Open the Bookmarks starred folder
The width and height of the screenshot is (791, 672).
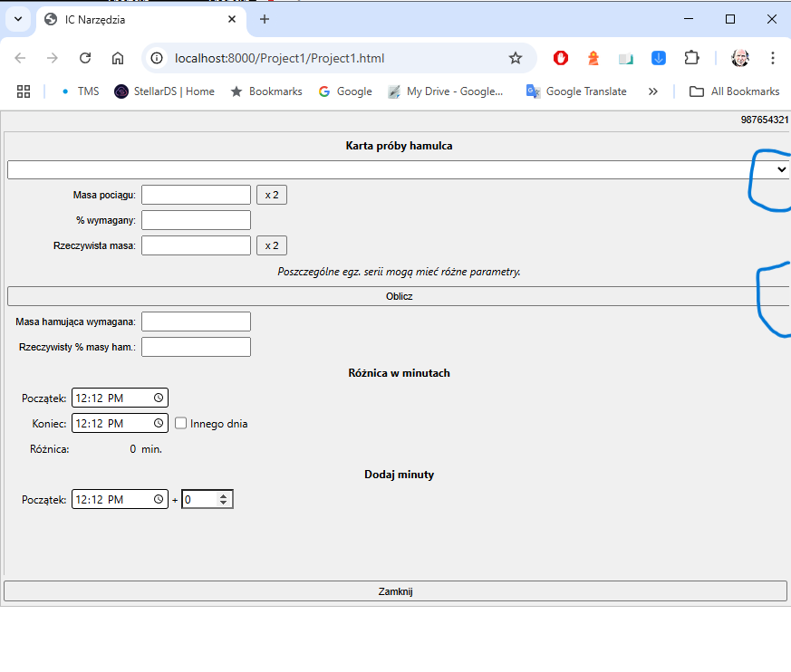(266, 91)
